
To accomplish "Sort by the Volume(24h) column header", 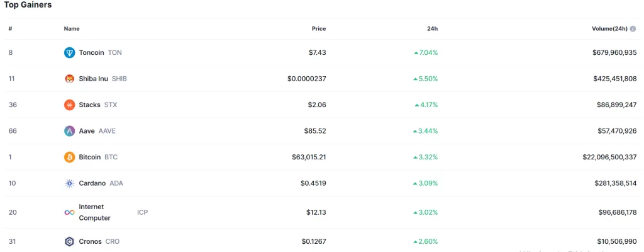I will tap(609, 28).
